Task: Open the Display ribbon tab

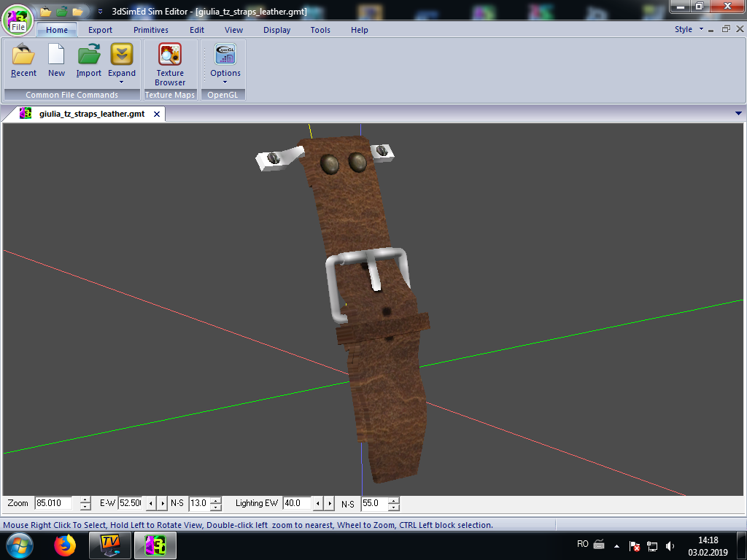Action: point(276,30)
